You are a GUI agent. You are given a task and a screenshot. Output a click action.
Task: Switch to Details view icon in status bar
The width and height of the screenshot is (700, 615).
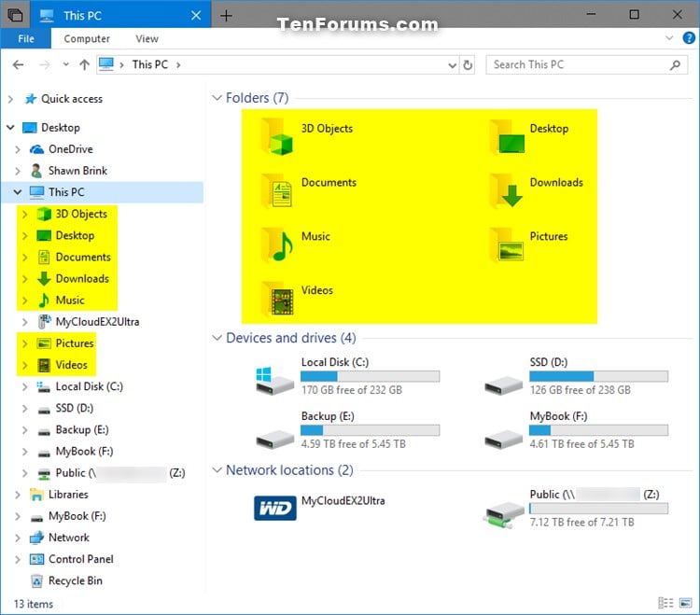665,603
